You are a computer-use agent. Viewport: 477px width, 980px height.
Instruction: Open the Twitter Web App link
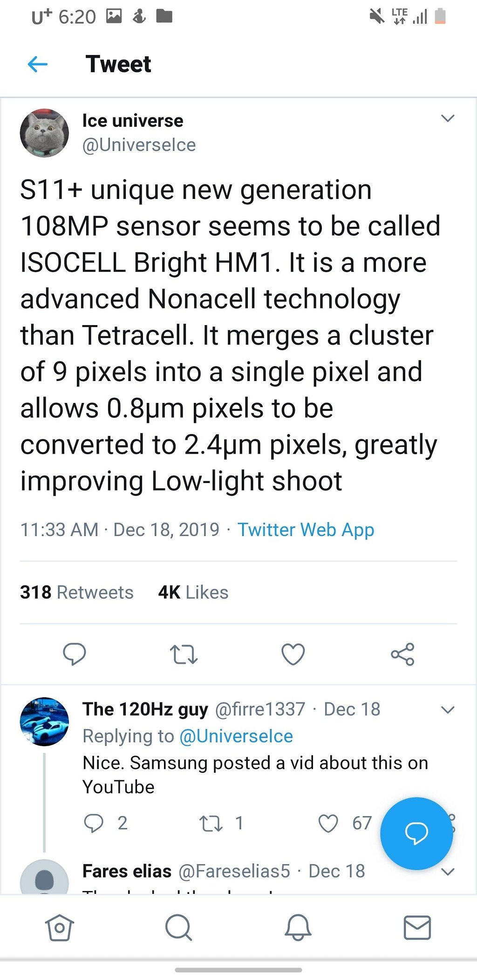tap(306, 530)
